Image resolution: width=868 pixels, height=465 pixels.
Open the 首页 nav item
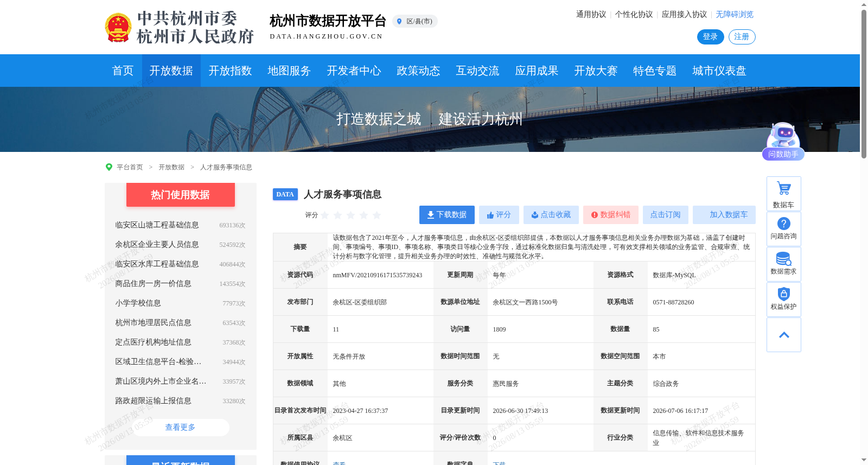123,71
